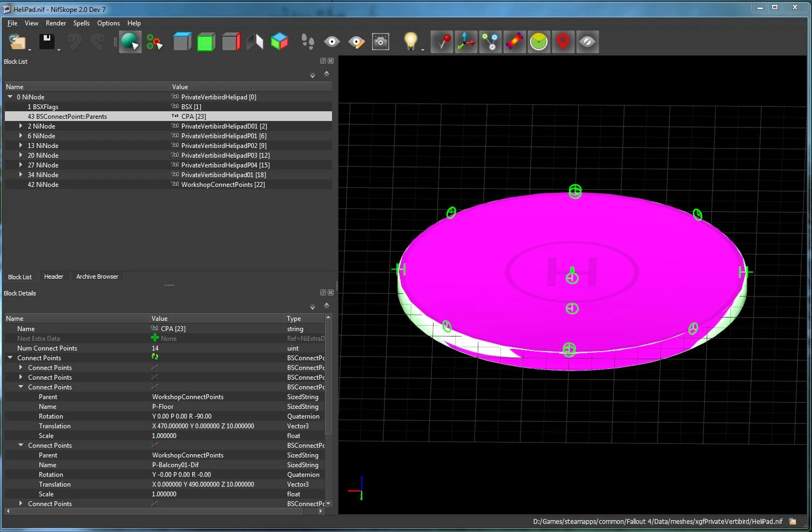The height and width of the screenshot is (532, 812).
Task: Click the Undo arrow icon
Action: 74,42
